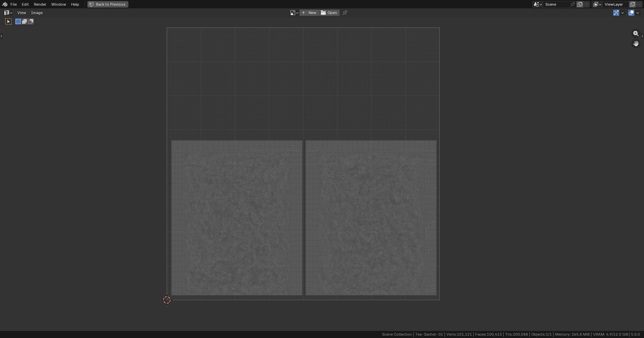
Task: Open the View menu in image editor
Action: click(21, 13)
